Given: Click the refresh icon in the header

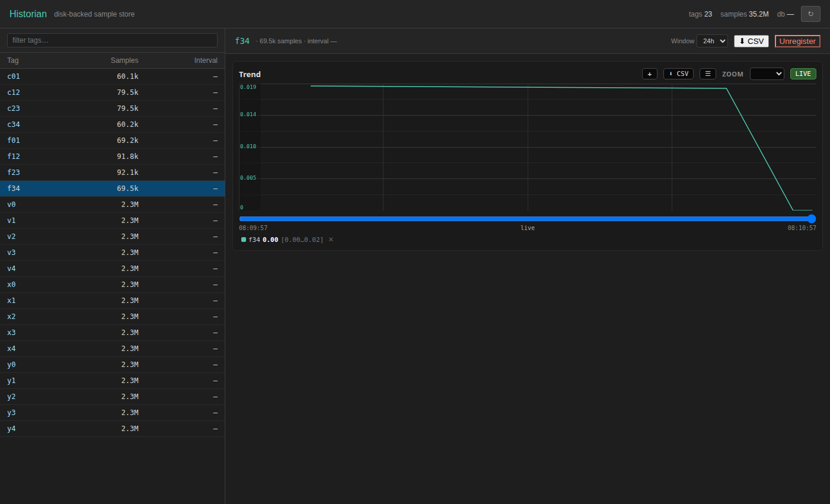Looking at the screenshot, I should (810, 14).
